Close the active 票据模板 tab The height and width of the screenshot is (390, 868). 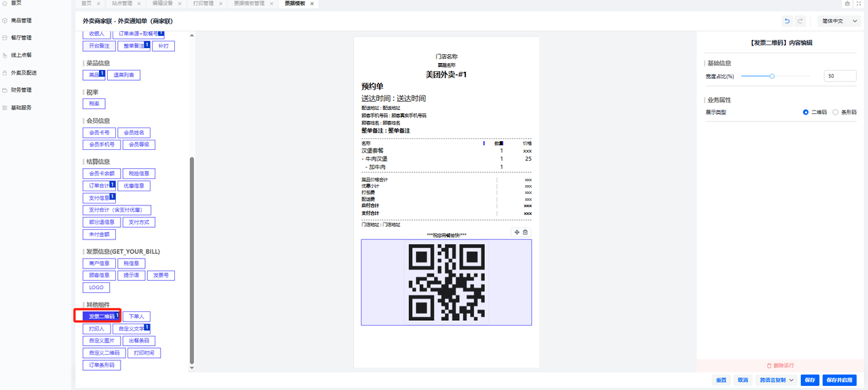pos(312,3)
